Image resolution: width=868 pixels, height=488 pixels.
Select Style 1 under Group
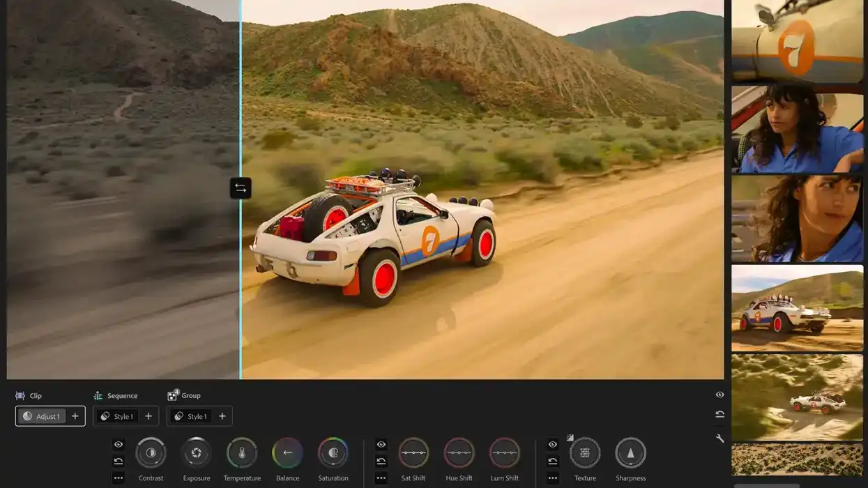[191, 416]
